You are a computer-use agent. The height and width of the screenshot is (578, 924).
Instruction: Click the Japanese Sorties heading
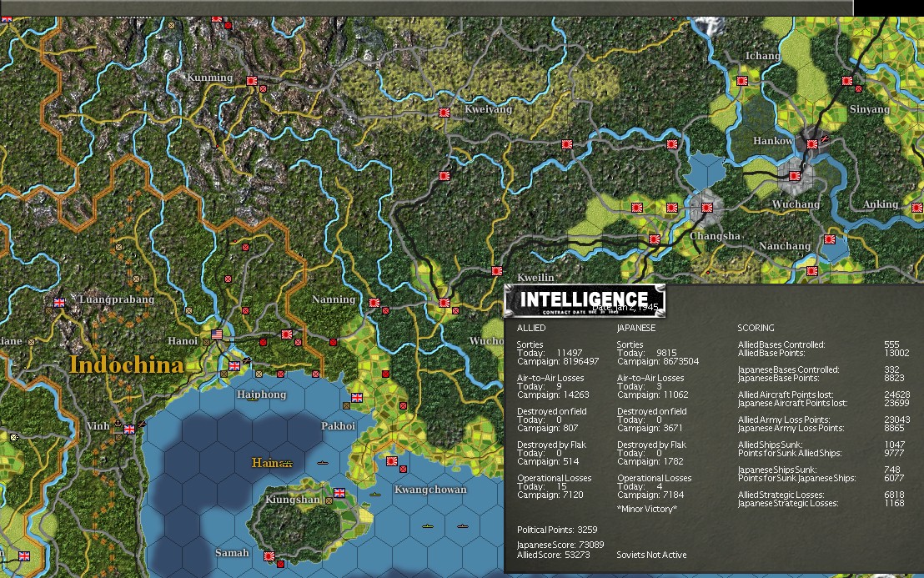630,344
